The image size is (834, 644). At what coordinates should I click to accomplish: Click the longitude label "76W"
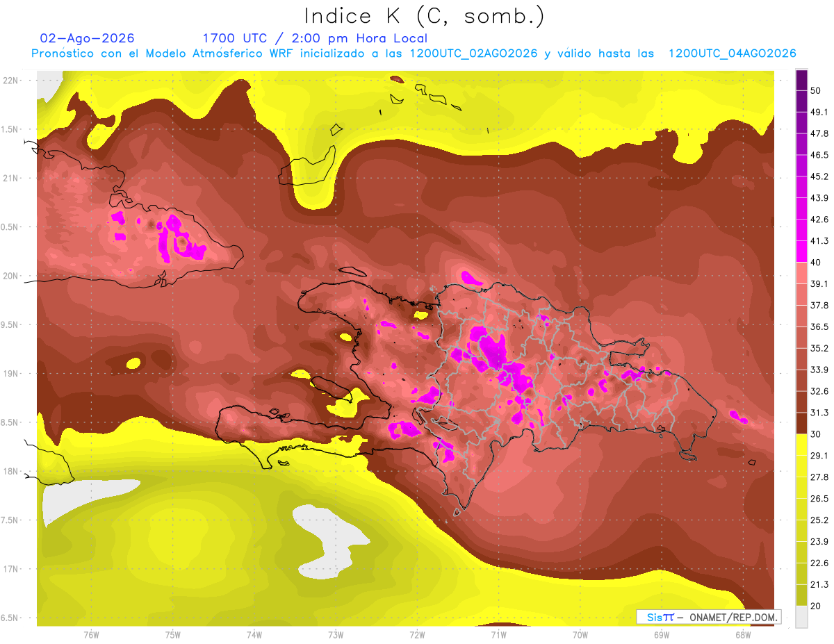[x=91, y=635]
